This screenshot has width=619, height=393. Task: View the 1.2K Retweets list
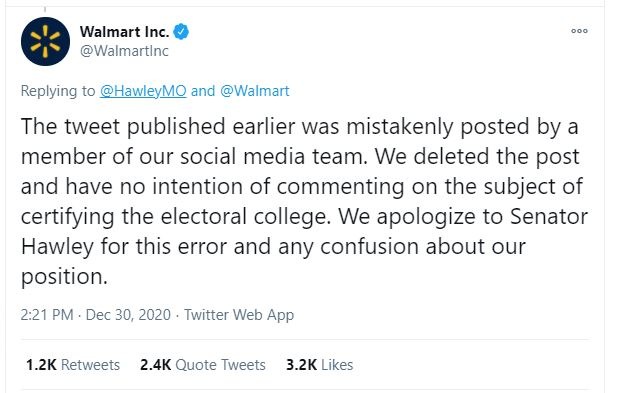(x=73, y=364)
